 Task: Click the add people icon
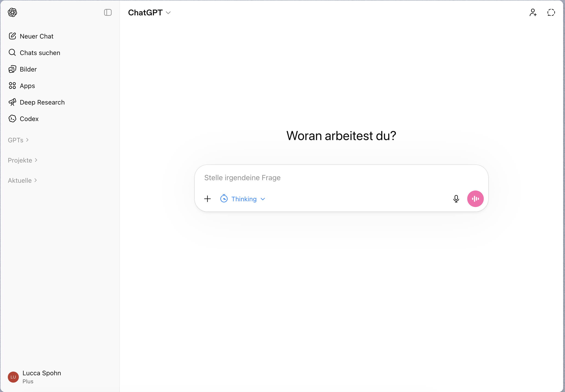(x=533, y=12)
